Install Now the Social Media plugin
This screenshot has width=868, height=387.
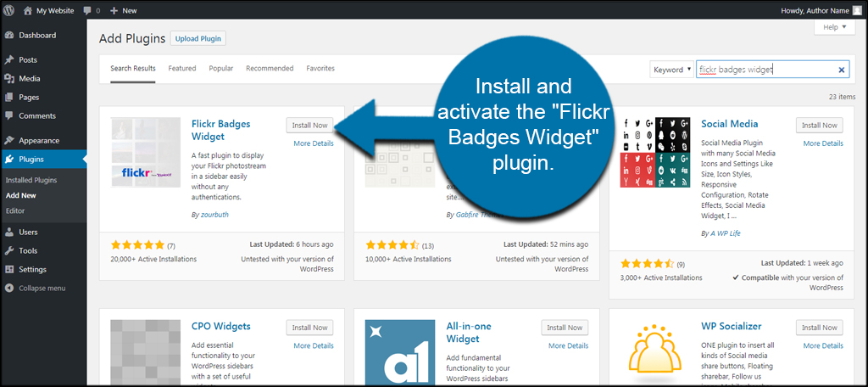[820, 126]
